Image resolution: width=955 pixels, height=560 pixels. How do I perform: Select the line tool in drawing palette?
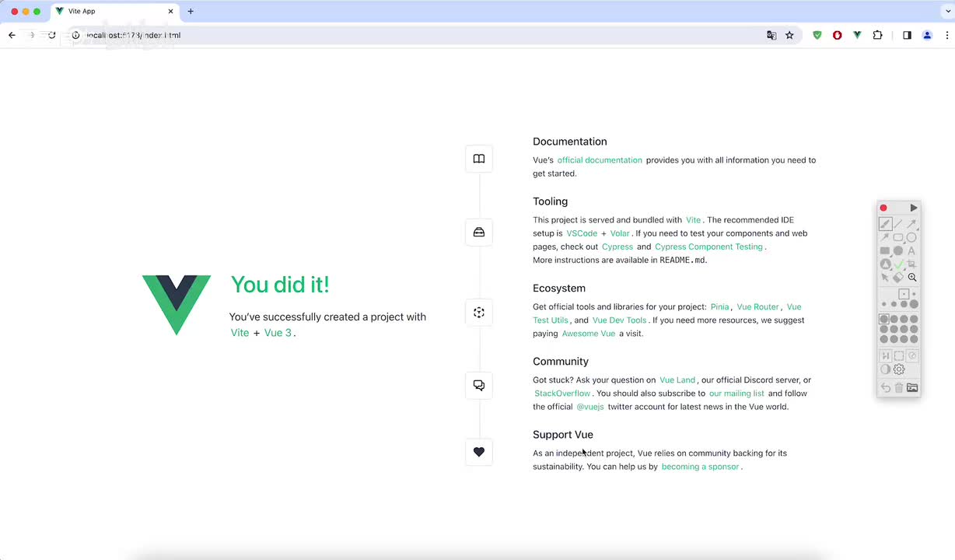click(x=898, y=223)
